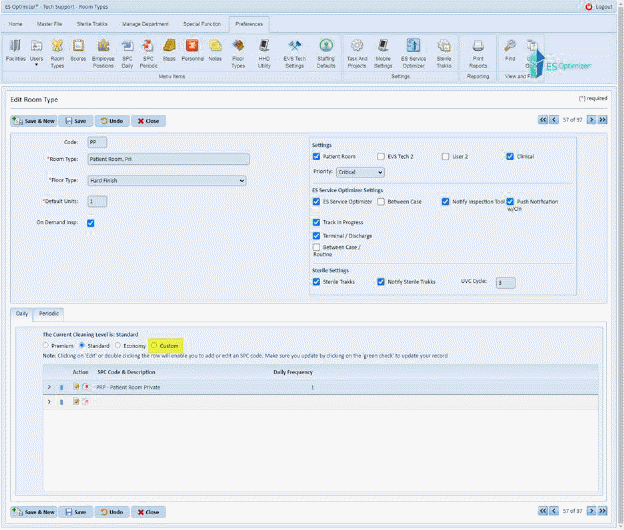Go to next record using top navigation
Viewport: 624px width, 530px height.
[591, 120]
